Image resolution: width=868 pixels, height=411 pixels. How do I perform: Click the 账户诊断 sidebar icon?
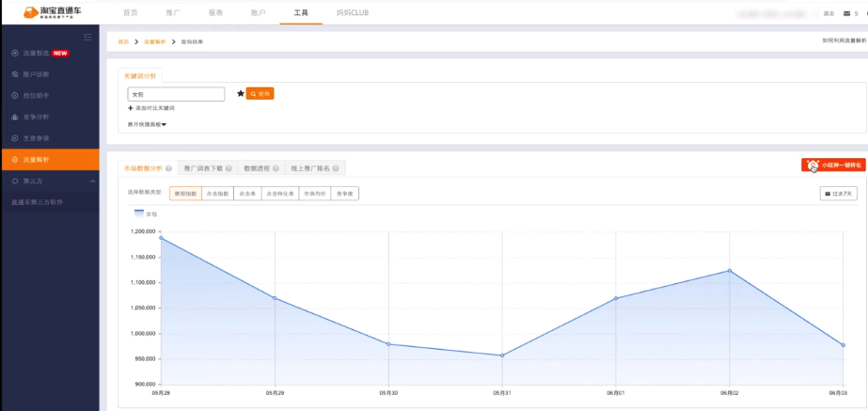[x=15, y=74]
